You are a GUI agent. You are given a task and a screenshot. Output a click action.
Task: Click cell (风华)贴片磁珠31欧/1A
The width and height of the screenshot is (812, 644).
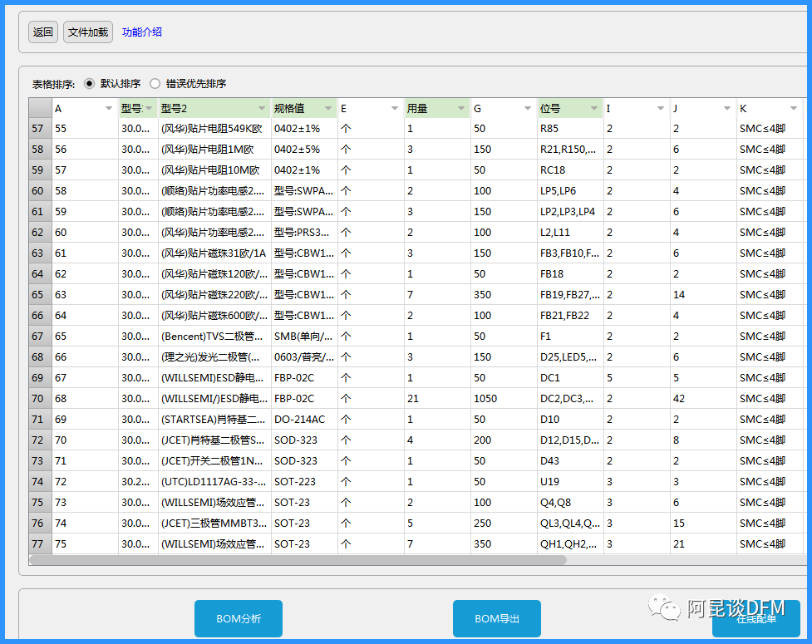pyautogui.click(x=214, y=253)
